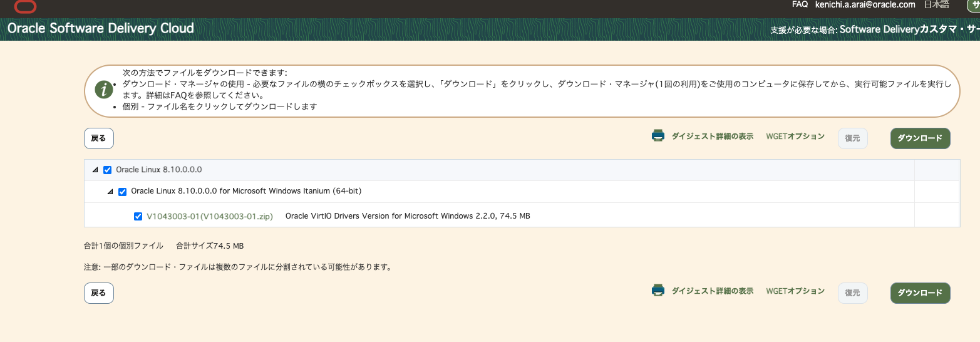This screenshot has width=980, height=342.
Task: Click printer icon beside bottom ダイジェスト詳細の表示
Action: coord(658,290)
